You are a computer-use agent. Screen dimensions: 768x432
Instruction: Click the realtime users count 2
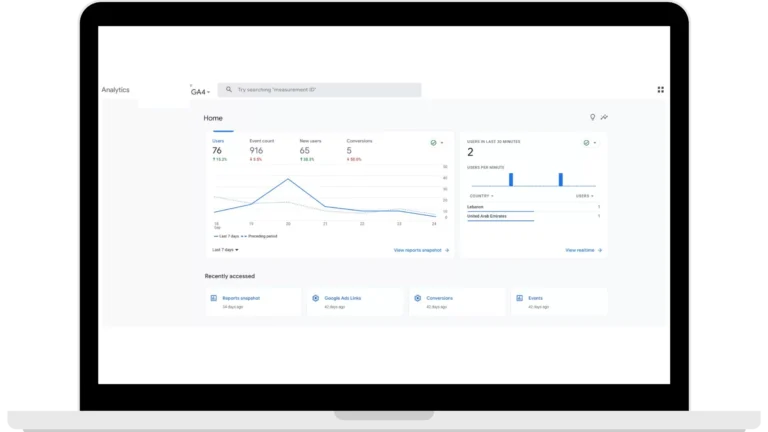pyautogui.click(x=470, y=152)
